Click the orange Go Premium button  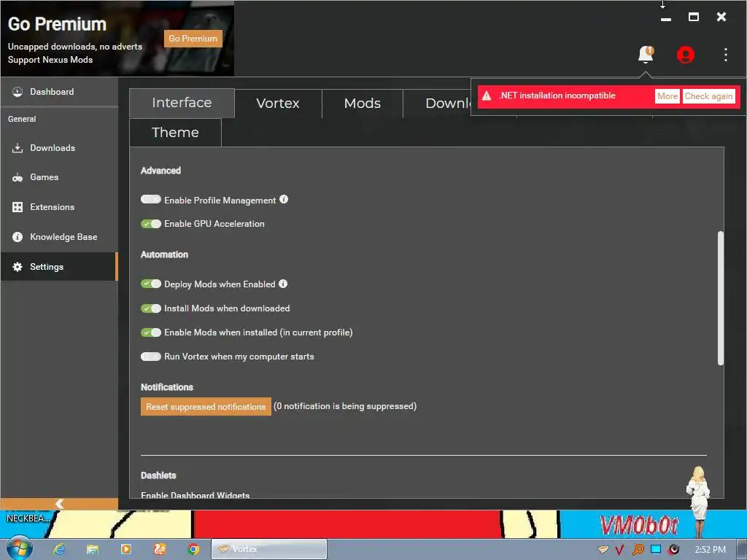[x=193, y=39]
